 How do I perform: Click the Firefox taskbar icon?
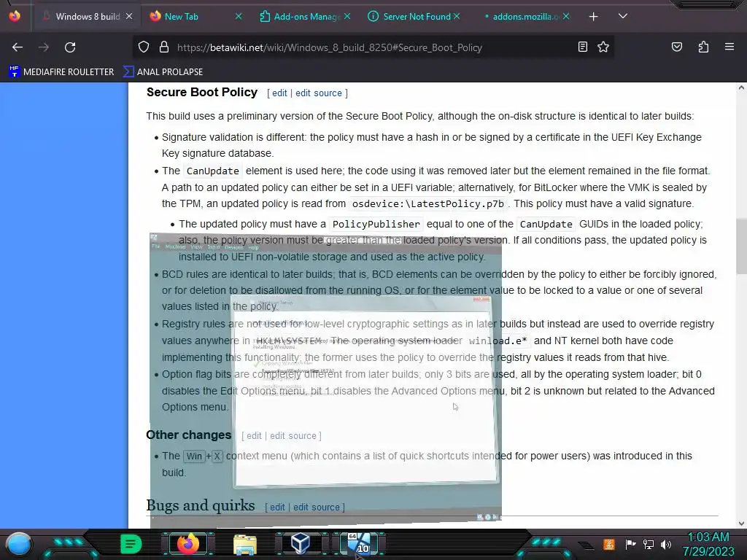coord(187,544)
